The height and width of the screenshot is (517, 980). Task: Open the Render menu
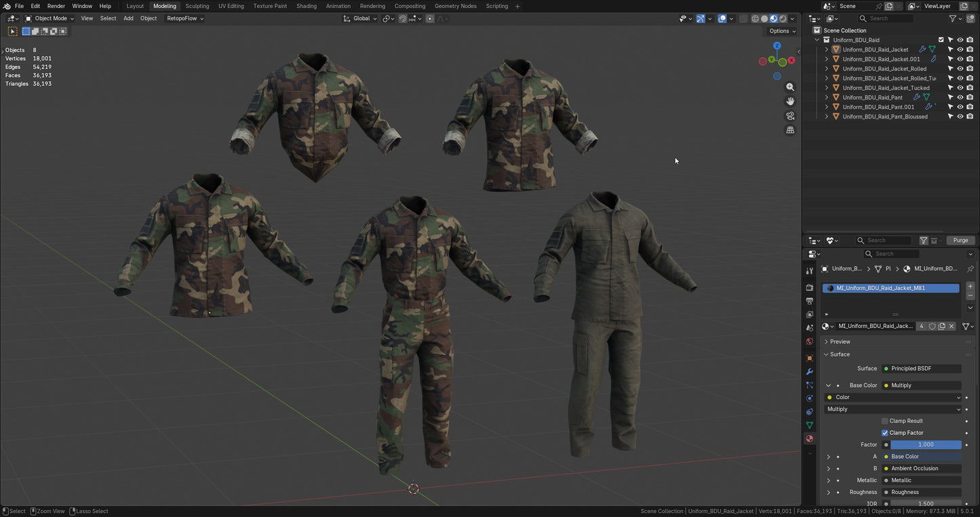point(56,6)
